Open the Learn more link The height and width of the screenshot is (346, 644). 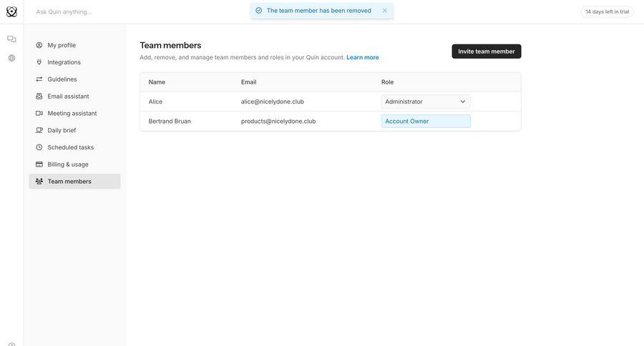click(x=362, y=57)
